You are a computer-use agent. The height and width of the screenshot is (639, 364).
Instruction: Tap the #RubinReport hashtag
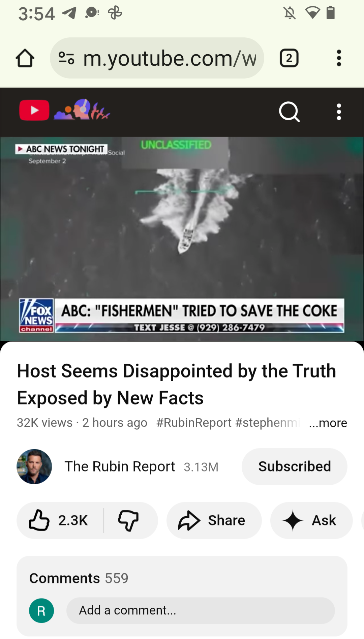coord(194,423)
